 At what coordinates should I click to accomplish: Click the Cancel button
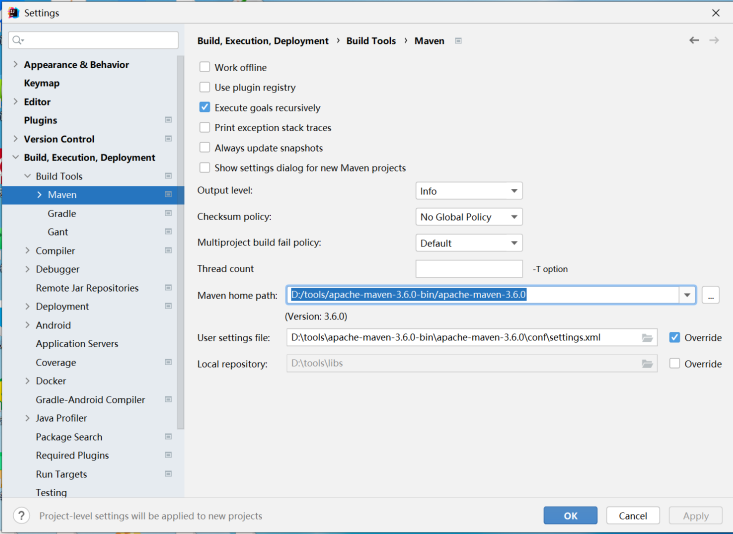coord(633,515)
